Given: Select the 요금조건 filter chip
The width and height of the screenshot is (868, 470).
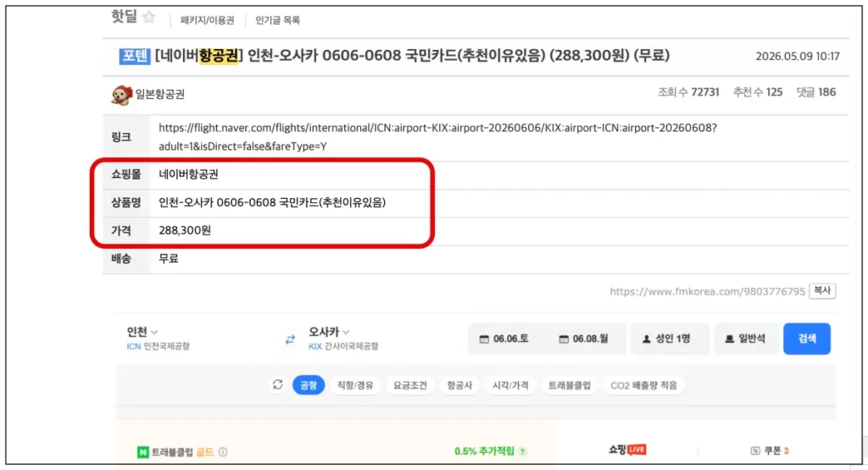Looking at the screenshot, I should tap(410, 385).
